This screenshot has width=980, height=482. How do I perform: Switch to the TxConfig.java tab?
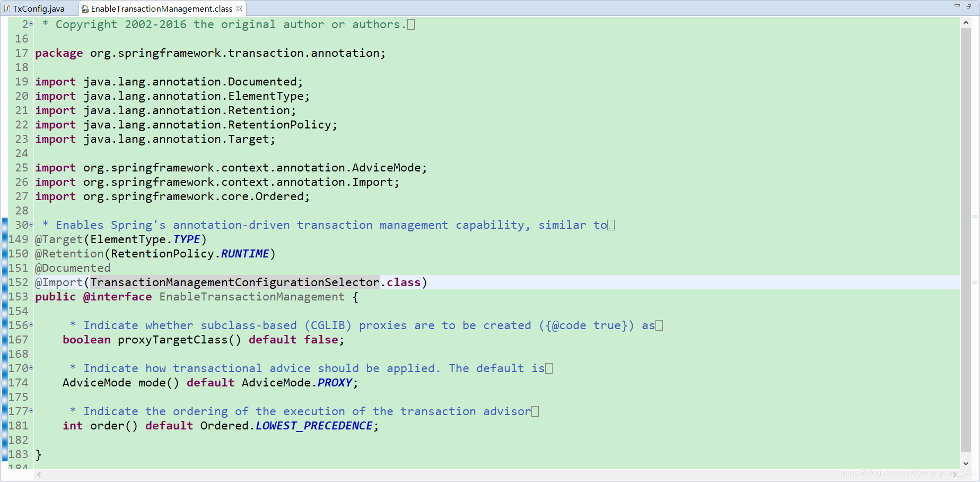38,8
